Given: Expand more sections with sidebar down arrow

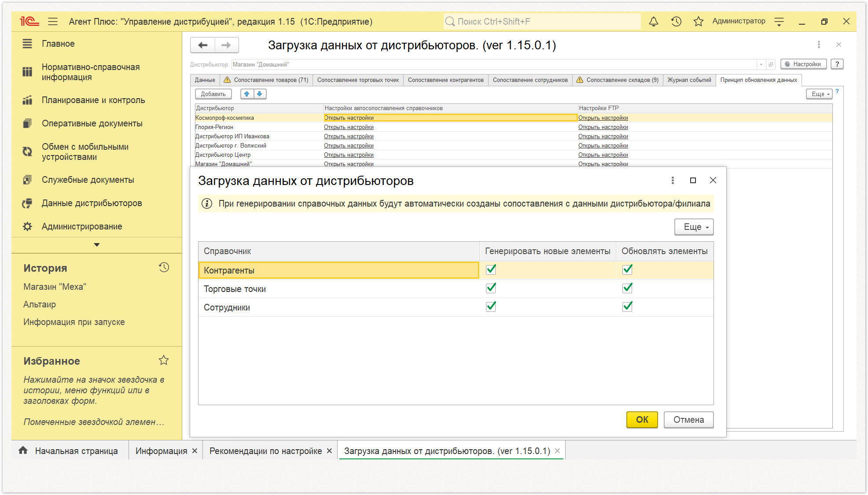Looking at the screenshot, I should click(96, 244).
